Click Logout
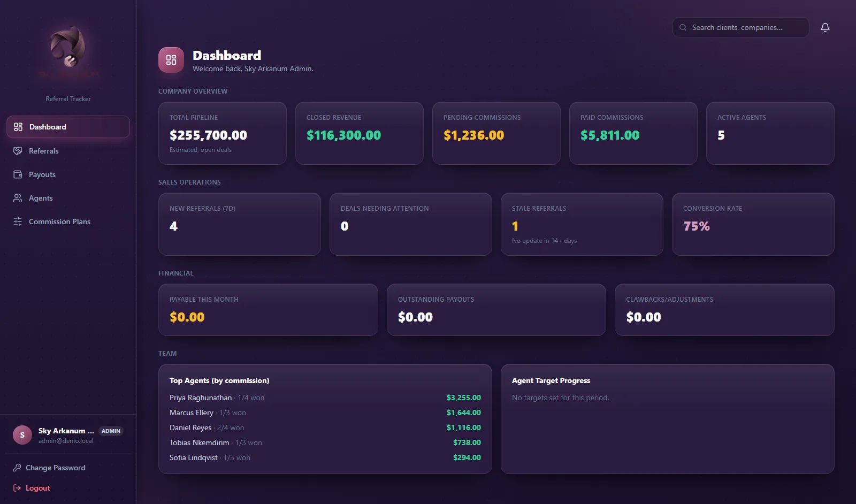The image size is (856, 504). (32, 488)
